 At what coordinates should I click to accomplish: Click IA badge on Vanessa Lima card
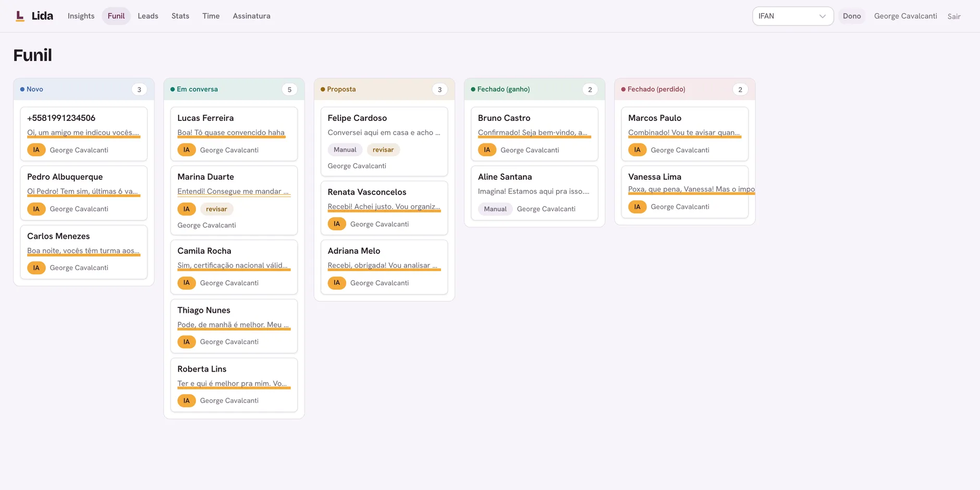point(637,207)
